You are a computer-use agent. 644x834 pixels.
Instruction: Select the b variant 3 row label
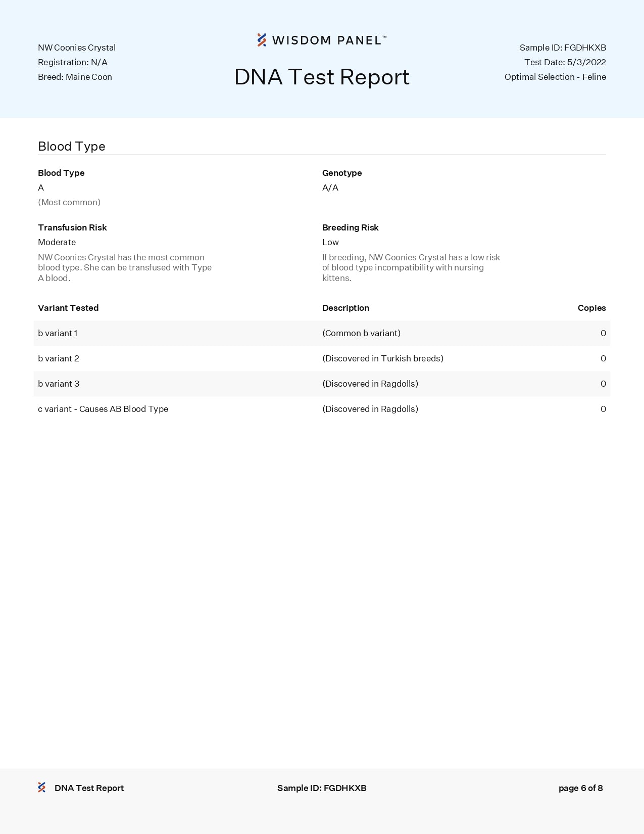(59, 384)
